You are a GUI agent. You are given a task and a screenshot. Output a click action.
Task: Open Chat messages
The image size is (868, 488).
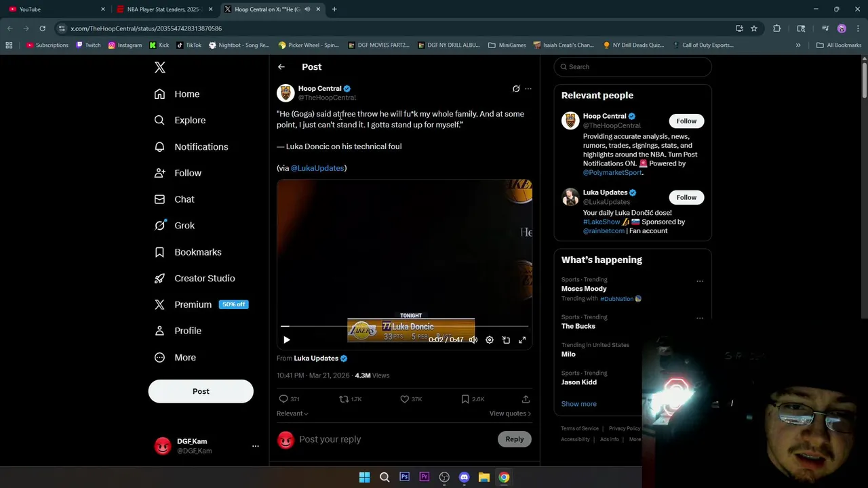(x=174, y=199)
